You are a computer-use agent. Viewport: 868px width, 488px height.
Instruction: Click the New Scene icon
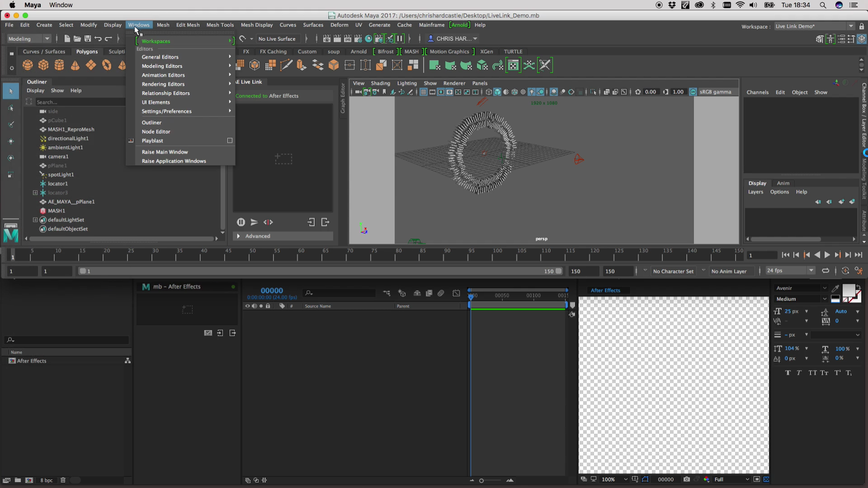click(67, 38)
